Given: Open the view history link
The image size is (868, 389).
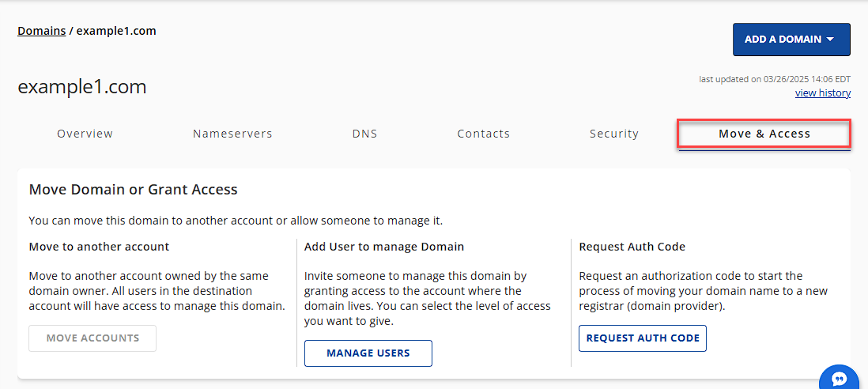Looking at the screenshot, I should point(823,93).
